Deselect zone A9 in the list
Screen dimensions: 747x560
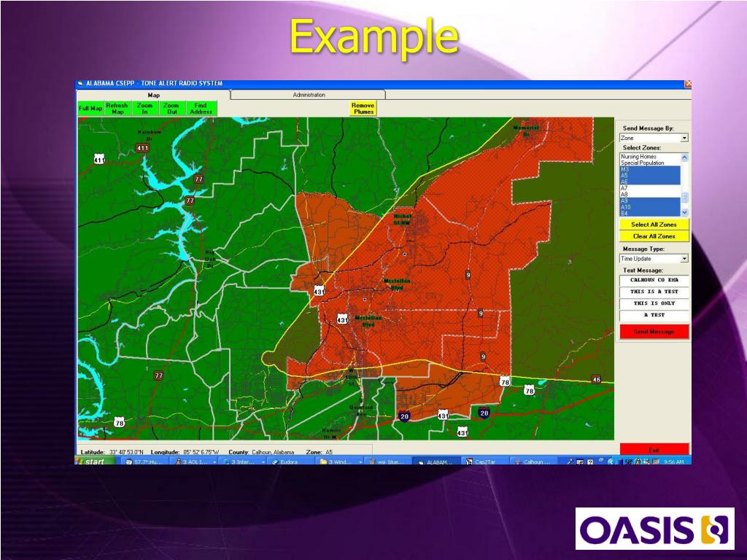tap(650, 201)
